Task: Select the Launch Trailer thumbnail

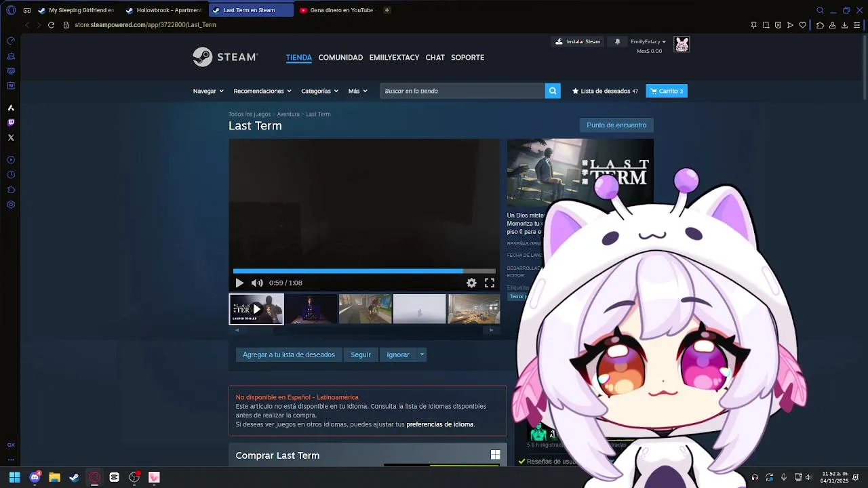Action: pos(256,309)
